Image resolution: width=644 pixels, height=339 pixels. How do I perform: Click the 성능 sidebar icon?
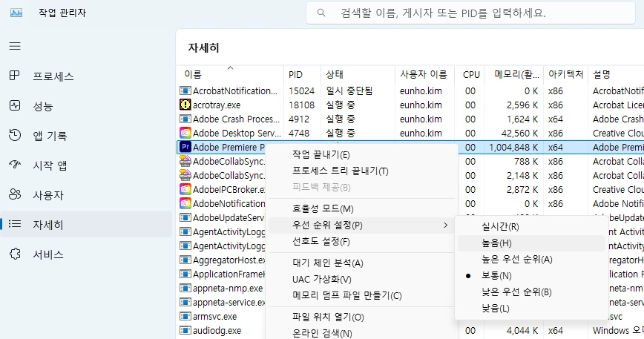[x=15, y=106]
